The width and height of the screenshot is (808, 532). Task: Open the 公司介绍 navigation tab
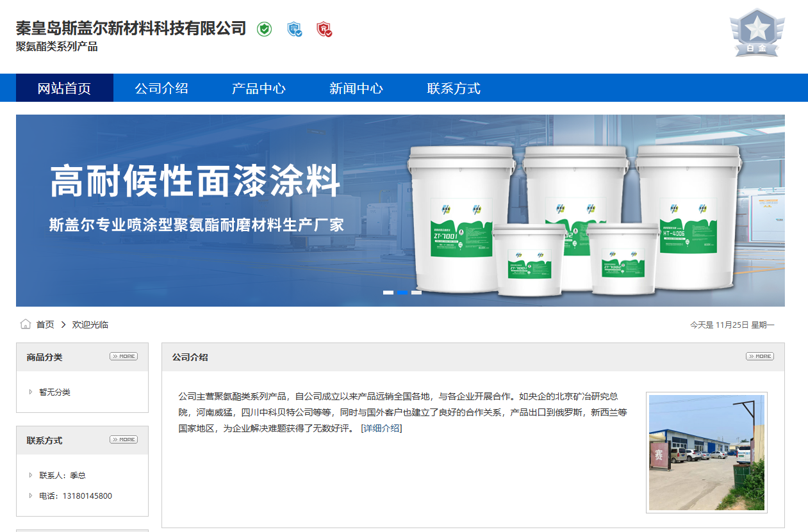coord(161,88)
